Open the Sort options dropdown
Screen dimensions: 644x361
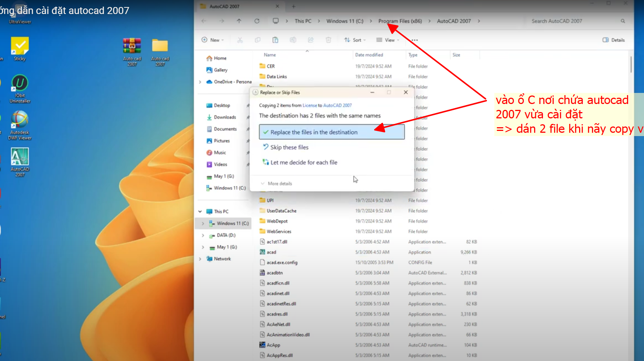pos(355,40)
